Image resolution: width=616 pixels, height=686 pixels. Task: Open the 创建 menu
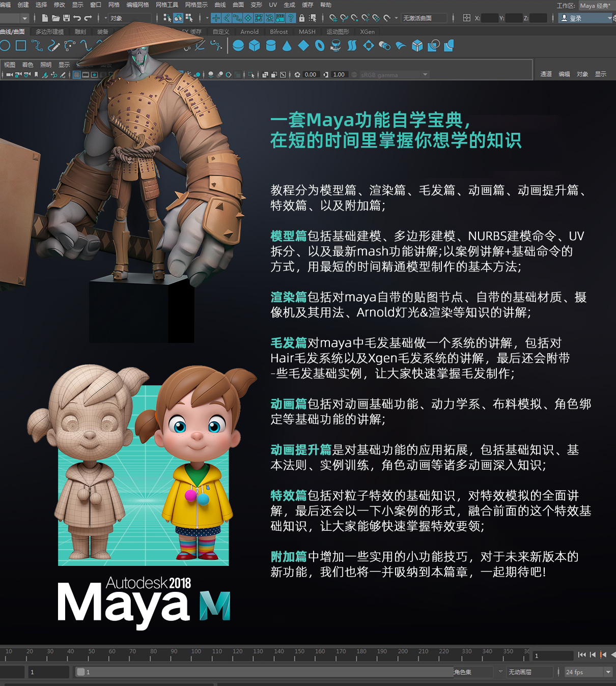[x=23, y=5]
